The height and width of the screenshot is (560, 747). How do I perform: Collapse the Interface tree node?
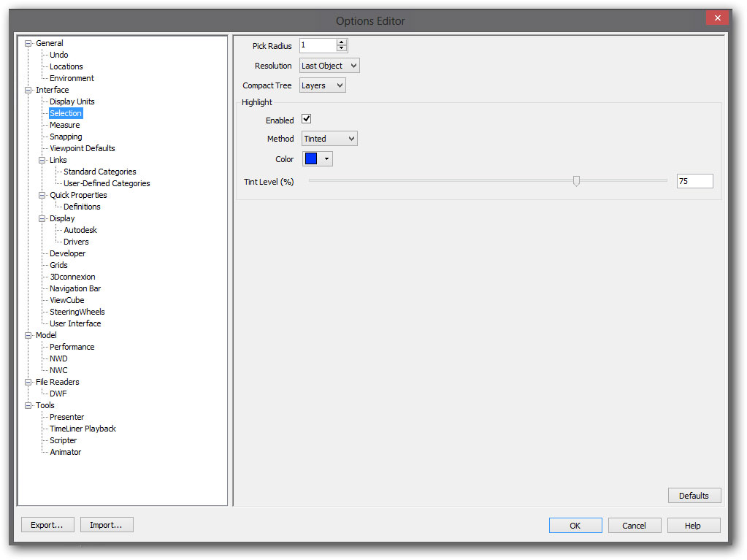(x=28, y=90)
